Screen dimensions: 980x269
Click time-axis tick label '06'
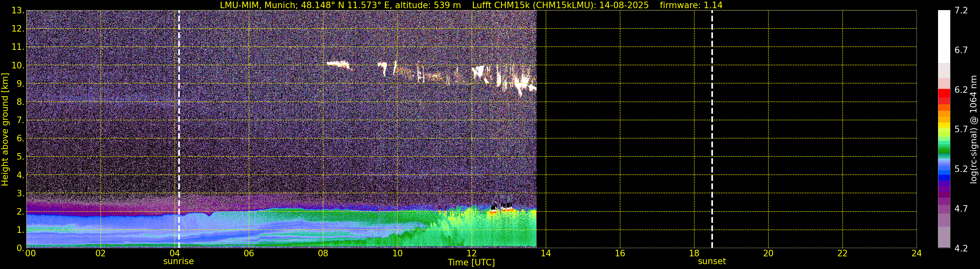(x=249, y=253)
